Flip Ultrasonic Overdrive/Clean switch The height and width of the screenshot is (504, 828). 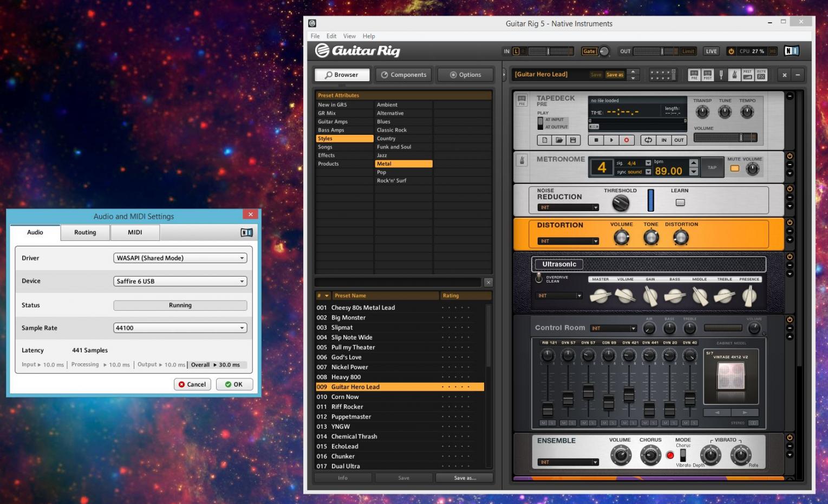coord(539,278)
